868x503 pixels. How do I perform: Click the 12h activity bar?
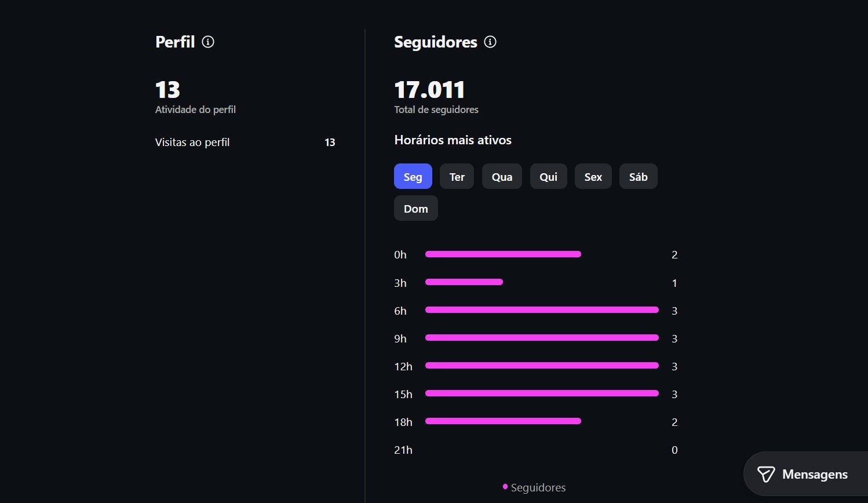click(x=541, y=366)
